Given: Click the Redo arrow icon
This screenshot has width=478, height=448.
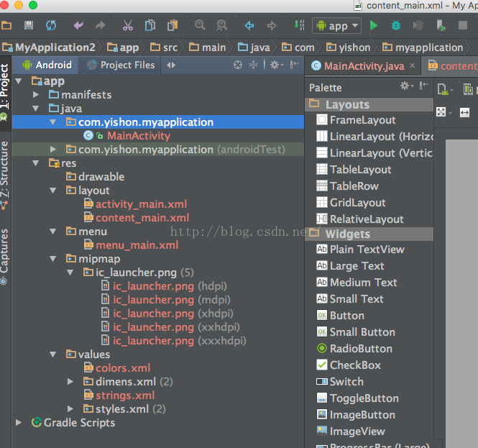Looking at the screenshot, I should 101,25.
